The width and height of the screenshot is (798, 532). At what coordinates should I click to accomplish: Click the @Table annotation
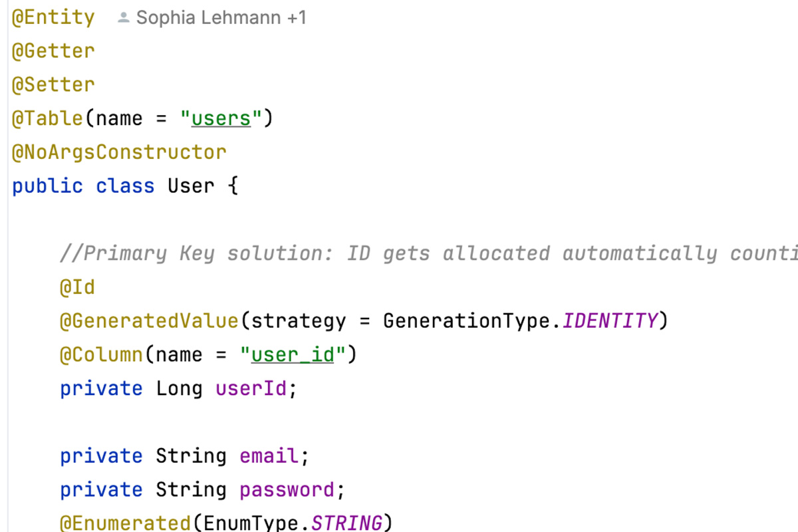point(47,119)
